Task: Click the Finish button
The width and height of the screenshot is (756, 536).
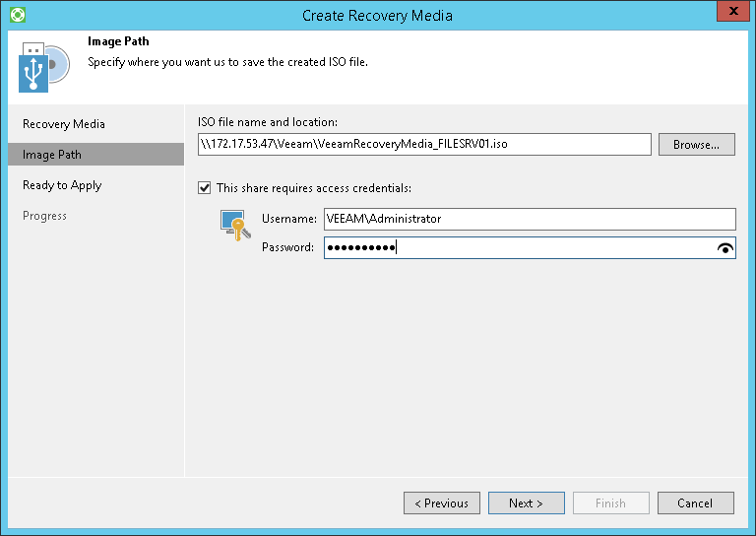Action: coord(610,503)
